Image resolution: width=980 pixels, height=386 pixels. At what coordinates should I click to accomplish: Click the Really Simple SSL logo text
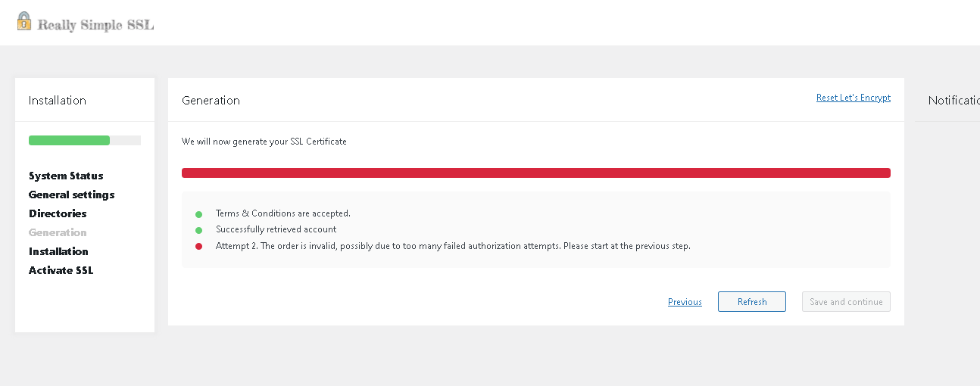coord(95,25)
